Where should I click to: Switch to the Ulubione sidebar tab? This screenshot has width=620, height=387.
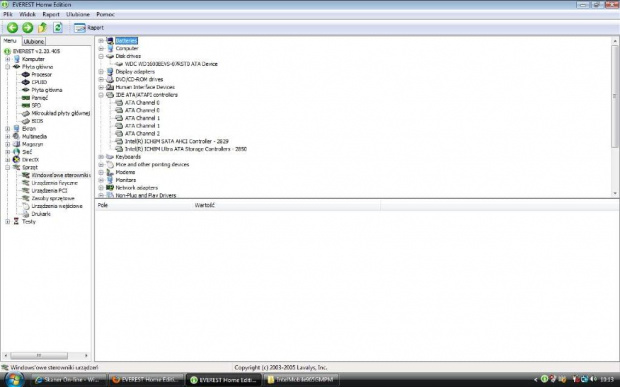(x=34, y=42)
